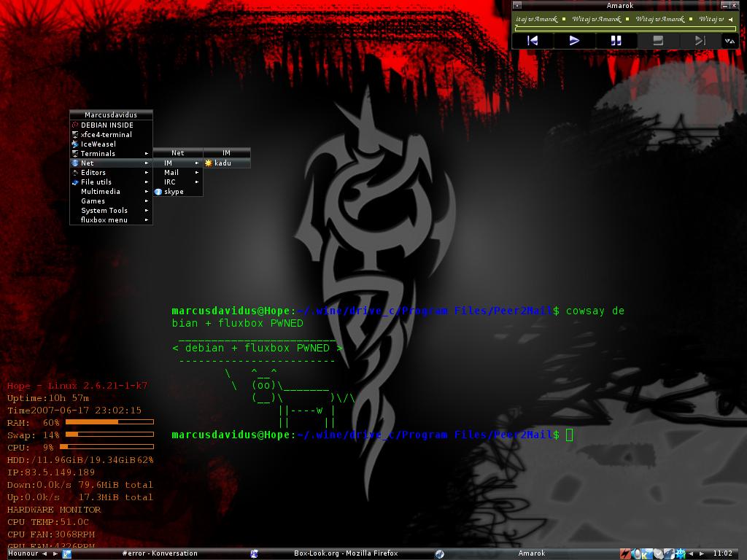Open speaker volume tray icon
This screenshot has width=747, height=560.
pos(637,554)
